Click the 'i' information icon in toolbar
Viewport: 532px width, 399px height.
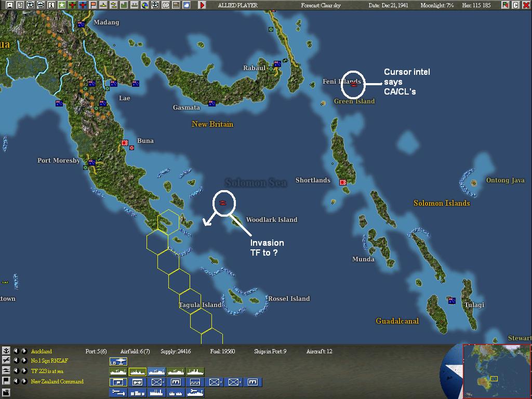51,5
